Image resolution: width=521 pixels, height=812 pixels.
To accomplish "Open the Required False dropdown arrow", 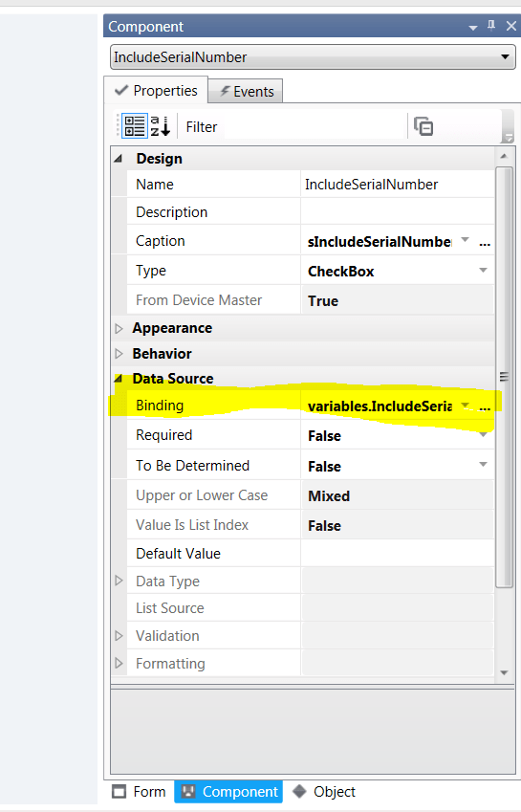I will pos(483,435).
